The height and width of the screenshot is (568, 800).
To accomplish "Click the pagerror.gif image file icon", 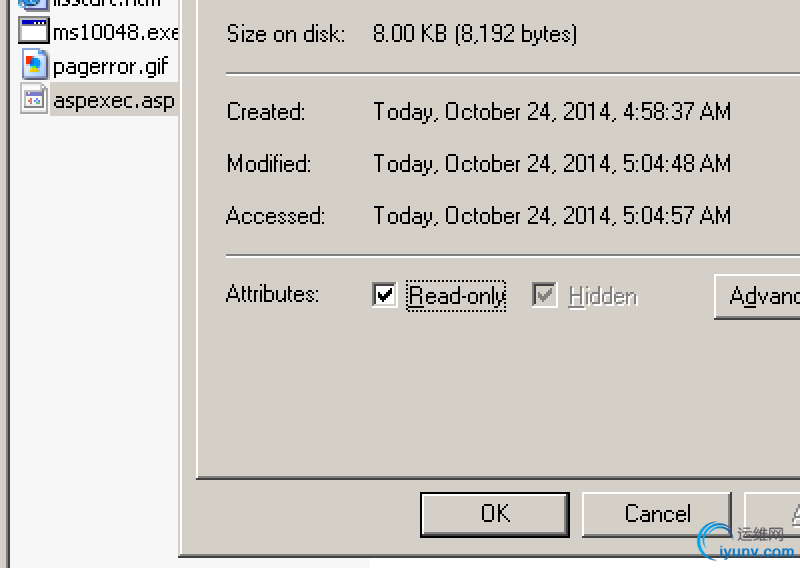I will tap(34, 66).
